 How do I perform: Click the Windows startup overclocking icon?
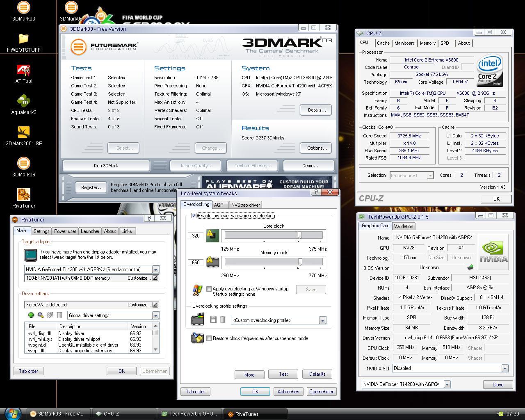click(x=197, y=290)
